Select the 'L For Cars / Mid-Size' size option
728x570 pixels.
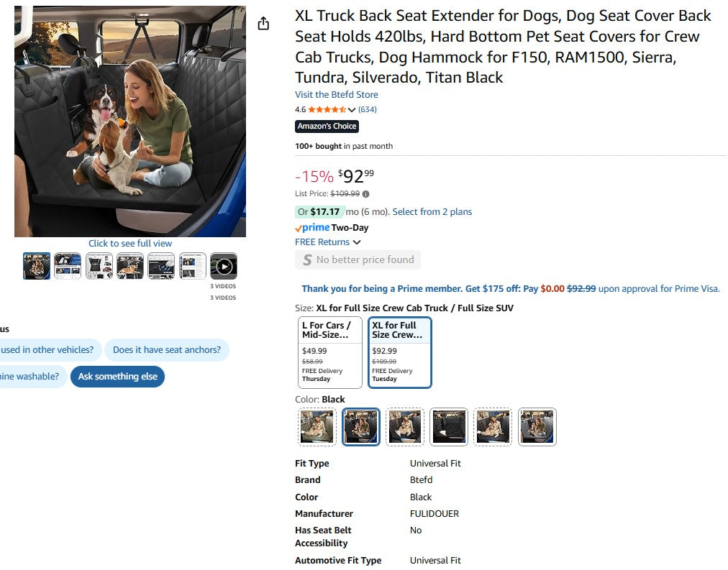(x=329, y=351)
